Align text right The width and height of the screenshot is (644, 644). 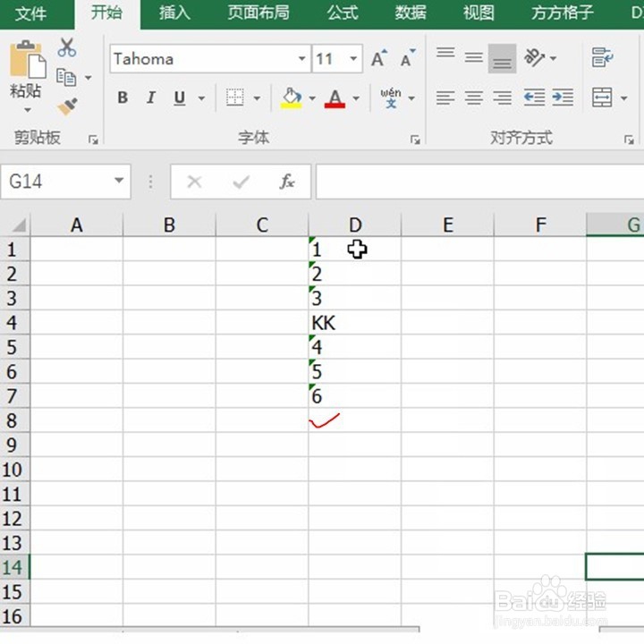[502, 97]
